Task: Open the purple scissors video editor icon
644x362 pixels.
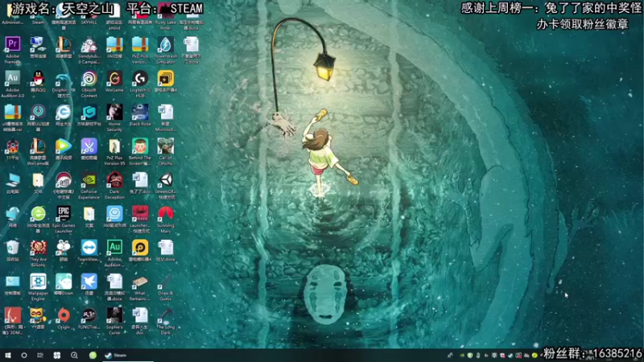Action: (89, 146)
